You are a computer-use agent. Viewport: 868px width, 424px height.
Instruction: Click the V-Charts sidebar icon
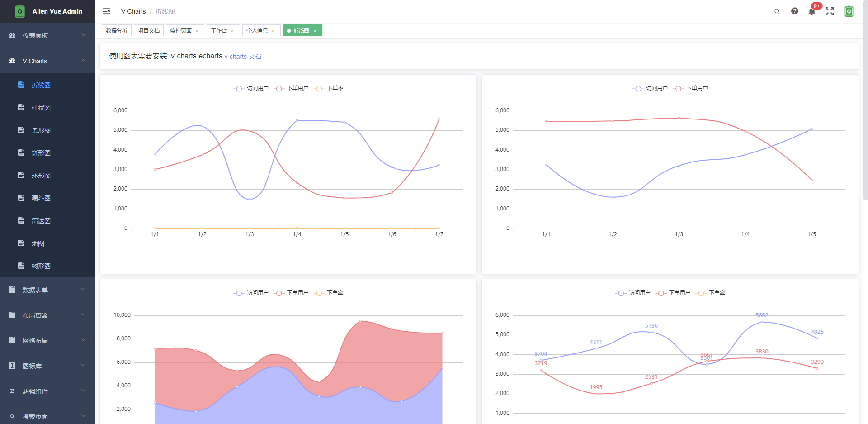(x=12, y=61)
